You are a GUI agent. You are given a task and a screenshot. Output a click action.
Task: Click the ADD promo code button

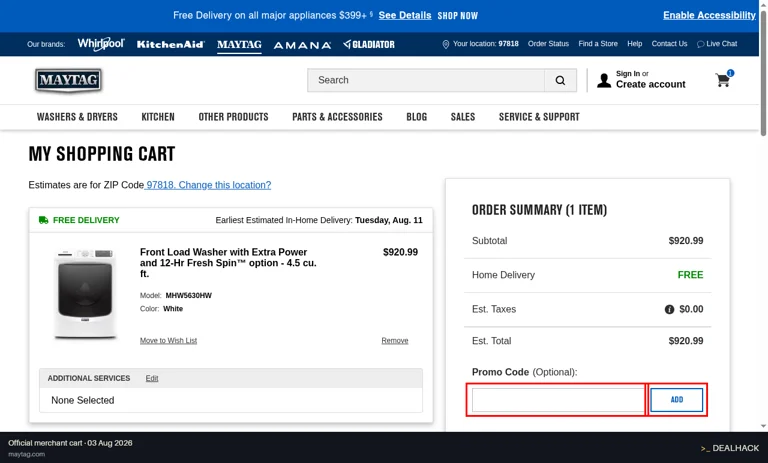(x=676, y=400)
